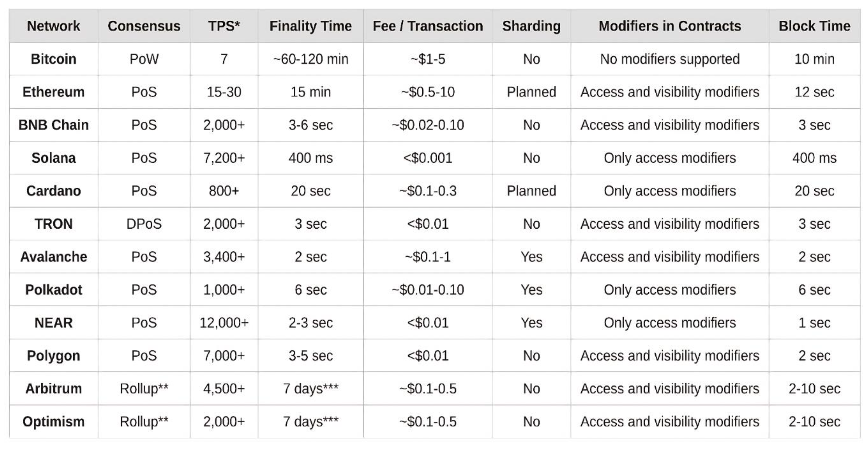Select NEAR's 12,000+ TPS cell

[224, 323]
